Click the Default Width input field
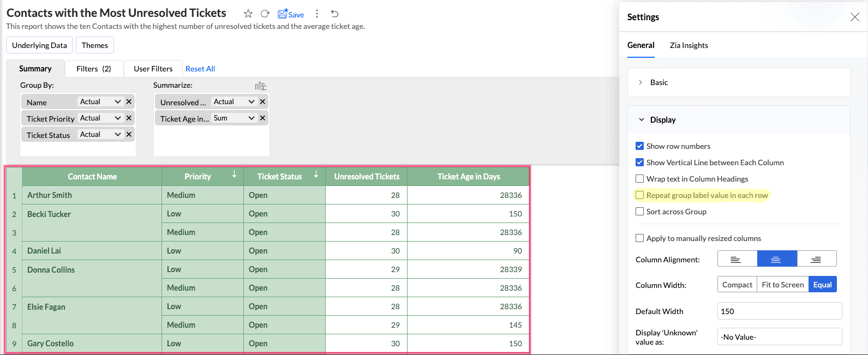The width and height of the screenshot is (868, 355). 780,311
